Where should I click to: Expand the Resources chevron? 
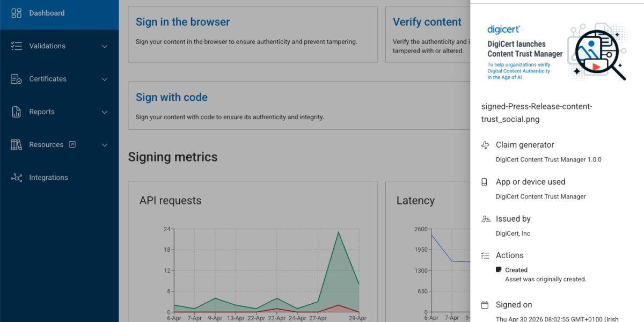point(105,145)
